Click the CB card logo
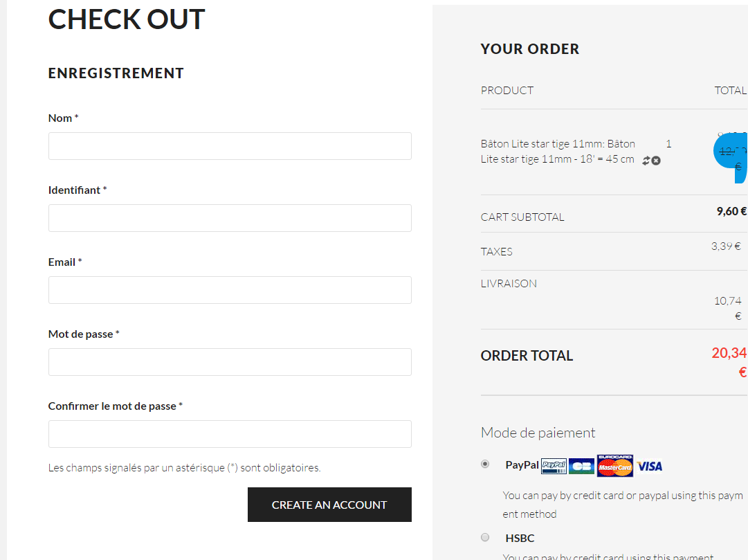Image resolution: width=748 pixels, height=560 pixels. (x=582, y=466)
